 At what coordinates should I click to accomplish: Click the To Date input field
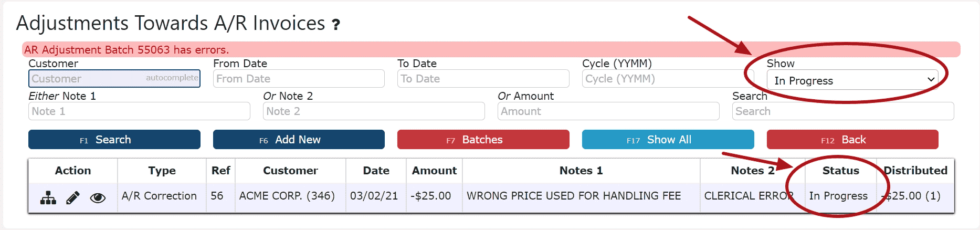[483, 79]
